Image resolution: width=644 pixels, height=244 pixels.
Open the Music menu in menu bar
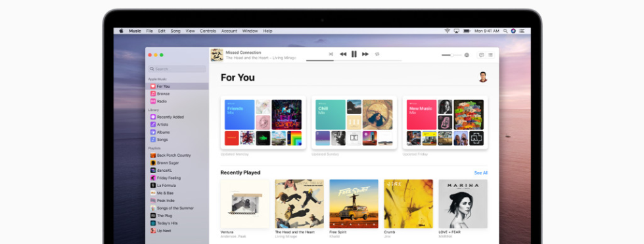click(135, 31)
